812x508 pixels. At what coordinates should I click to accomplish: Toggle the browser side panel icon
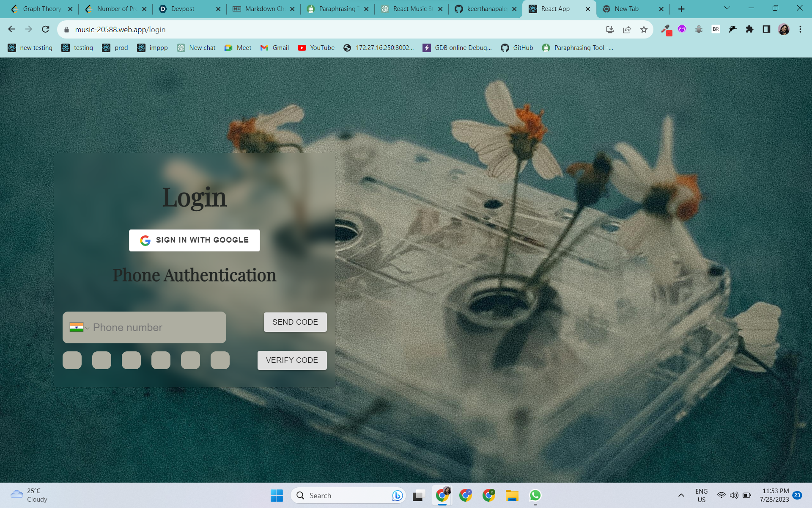(x=766, y=29)
